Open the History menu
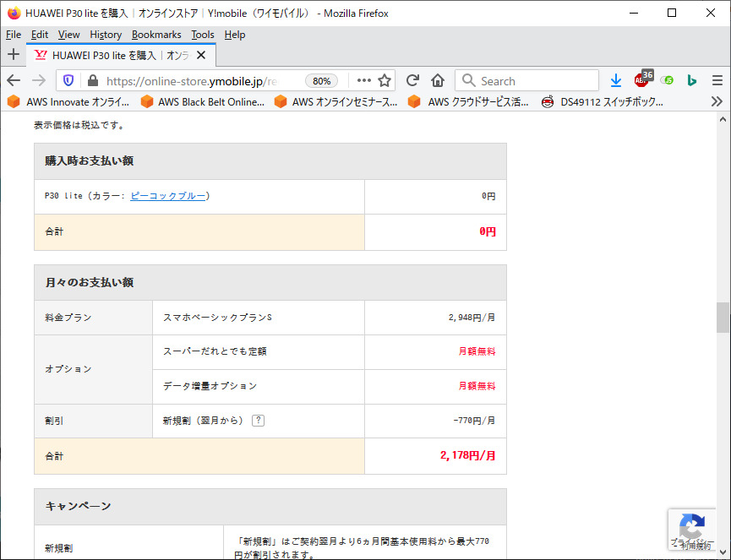 click(x=106, y=35)
